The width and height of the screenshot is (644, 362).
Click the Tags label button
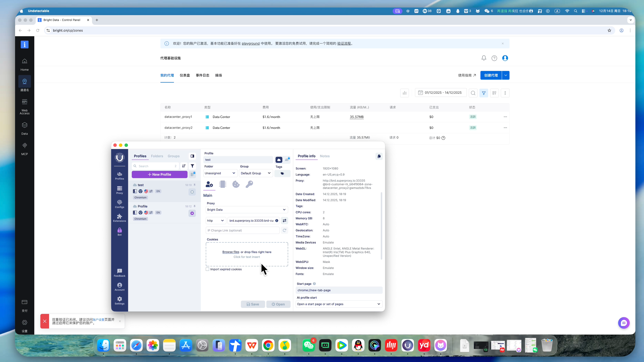tap(282, 173)
